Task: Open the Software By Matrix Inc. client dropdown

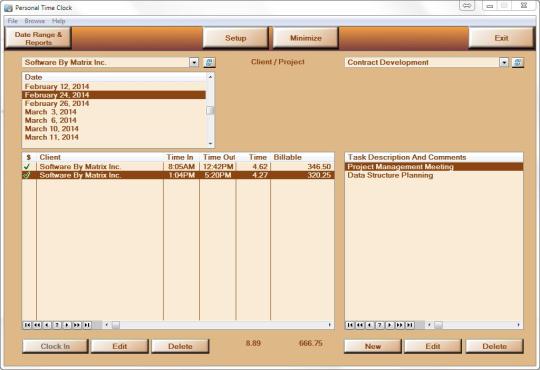Action: 194,62
